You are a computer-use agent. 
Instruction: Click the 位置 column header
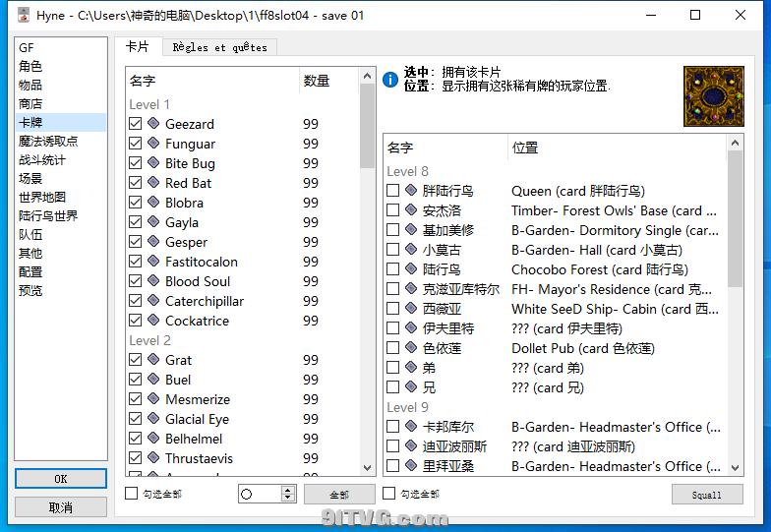[x=526, y=148]
